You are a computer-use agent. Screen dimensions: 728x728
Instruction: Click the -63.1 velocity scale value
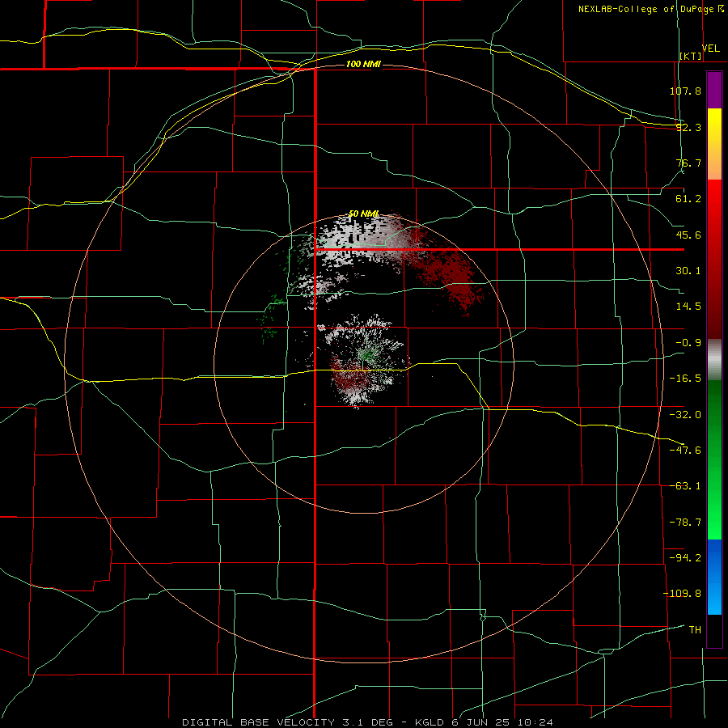[685, 486]
